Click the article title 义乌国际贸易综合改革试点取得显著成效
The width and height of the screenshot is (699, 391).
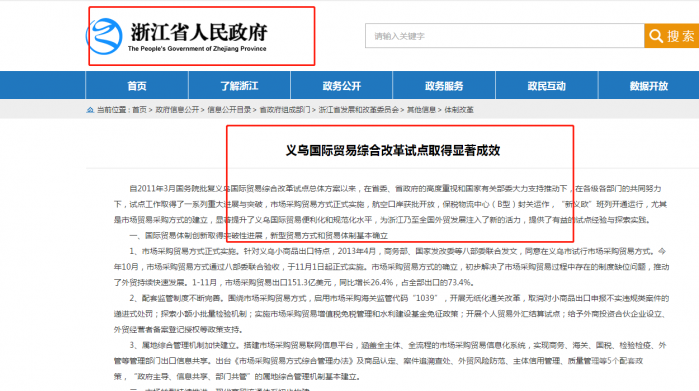click(x=393, y=151)
